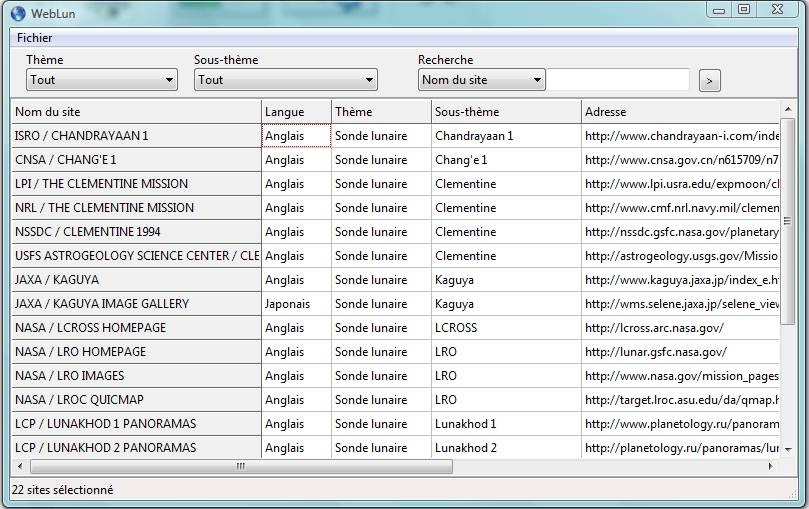Open the Sous-thème dropdown set to Tout
Image resolution: width=809 pixels, height=509 pixels.
click(285, 80)
